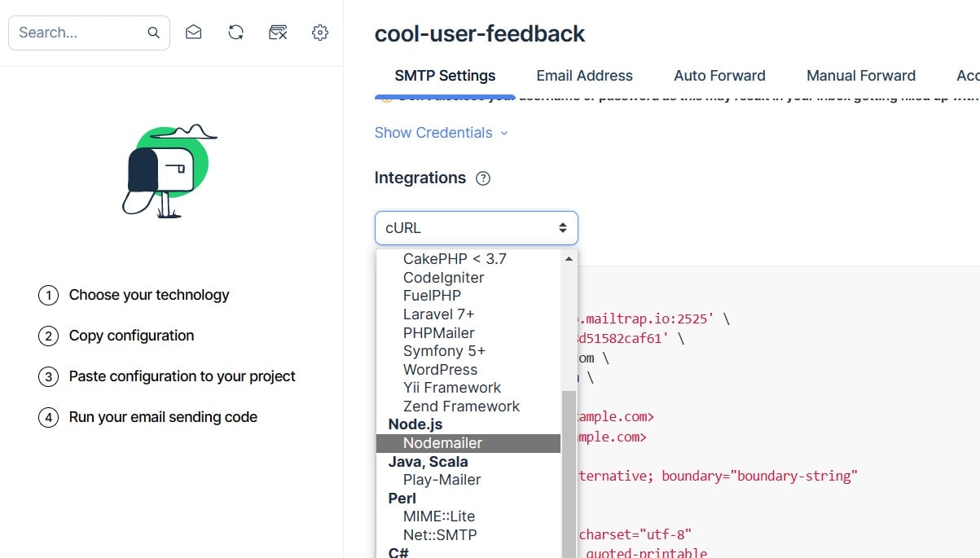The image size is (980, 558).
Task: Choose Laravel 7+ in the dropdown
Action: (x=468, y=314)
